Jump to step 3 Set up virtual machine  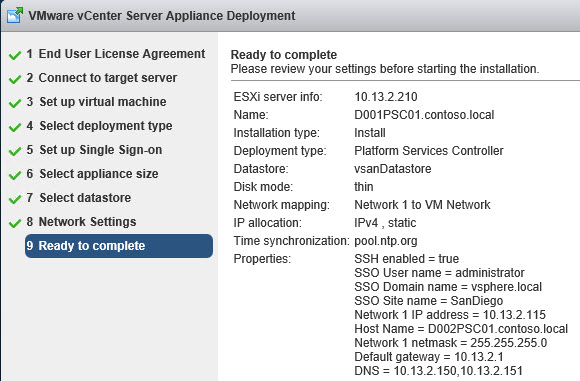tap(96, 102)
